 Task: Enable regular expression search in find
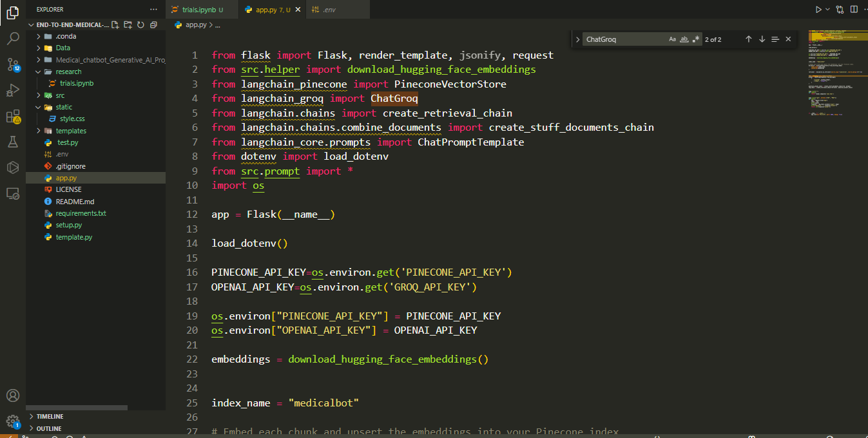696,39
